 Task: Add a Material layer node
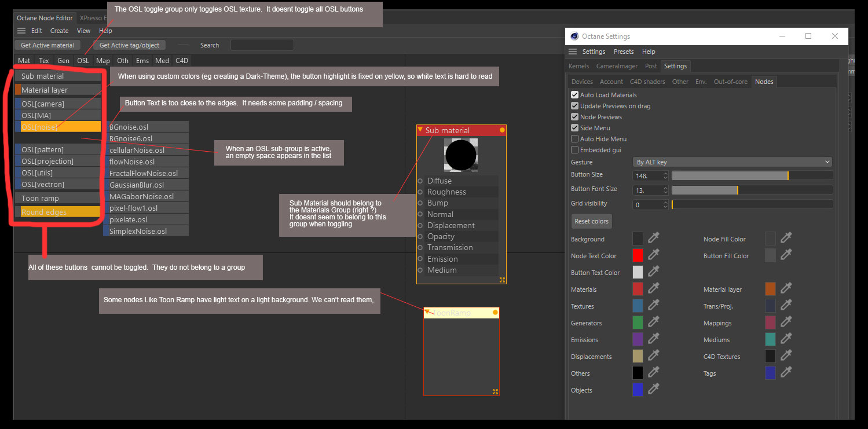coord(58,90)
